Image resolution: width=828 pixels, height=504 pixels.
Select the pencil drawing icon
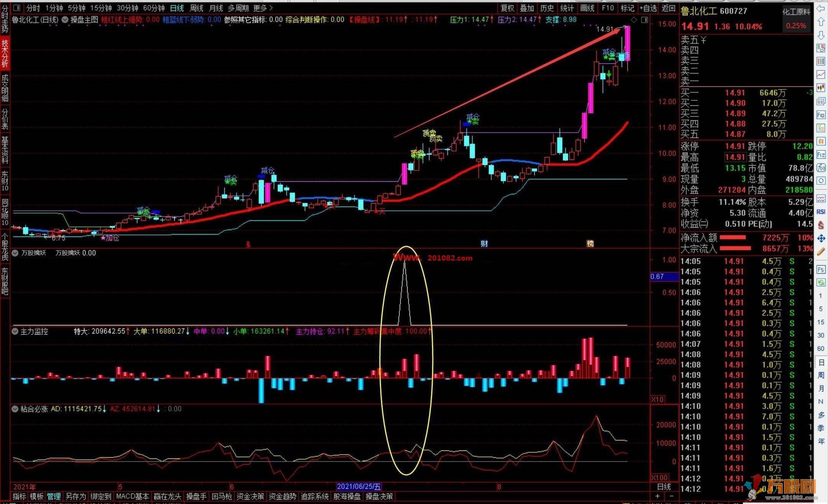[x=821, y=251]
